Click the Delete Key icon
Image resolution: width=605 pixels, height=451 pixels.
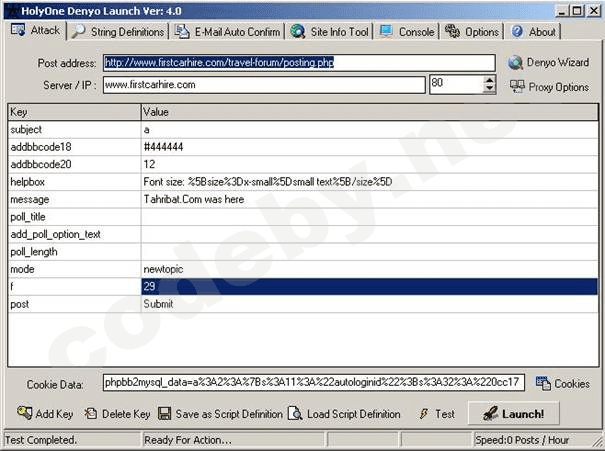pos(91,414)
